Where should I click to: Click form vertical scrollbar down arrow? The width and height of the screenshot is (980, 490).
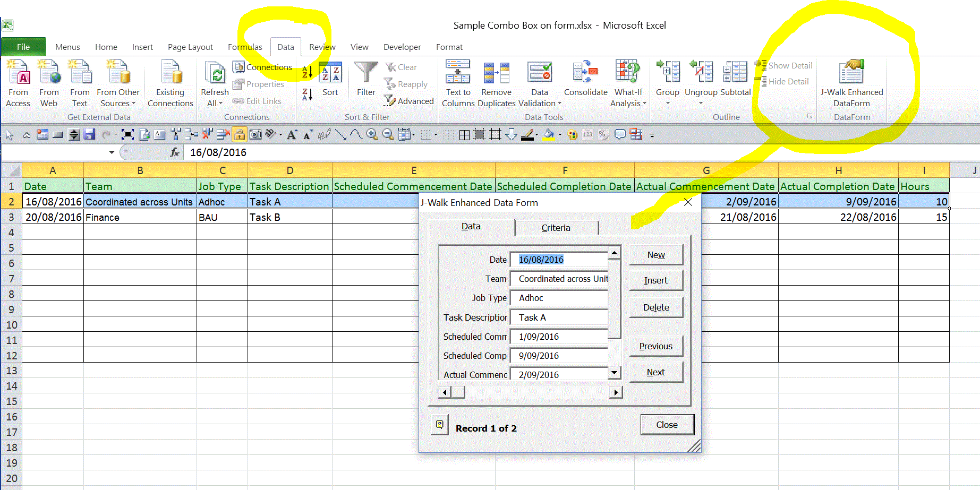[615, 373]
